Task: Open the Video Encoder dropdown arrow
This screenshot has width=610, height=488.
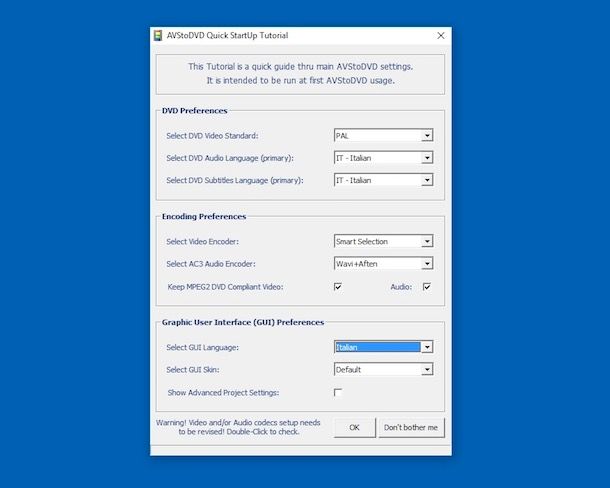Action: (427, 241)
